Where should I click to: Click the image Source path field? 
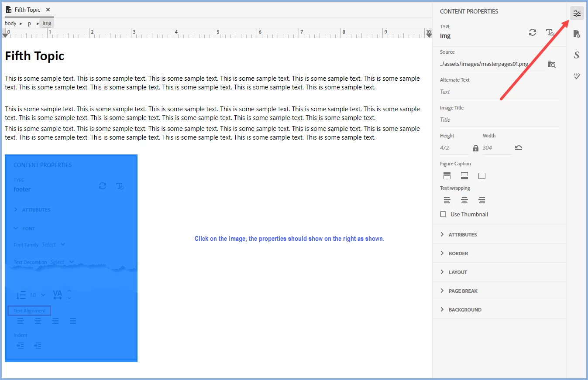pyautogui.click(x=492, y=64)
